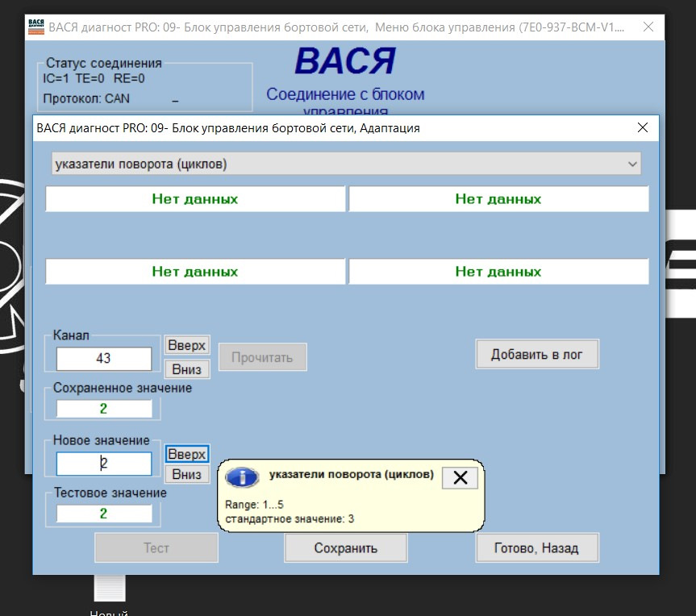The height and width of the screenshot is (616, 696).
Task: Click the Сохранить button
Action: (346, 548)
